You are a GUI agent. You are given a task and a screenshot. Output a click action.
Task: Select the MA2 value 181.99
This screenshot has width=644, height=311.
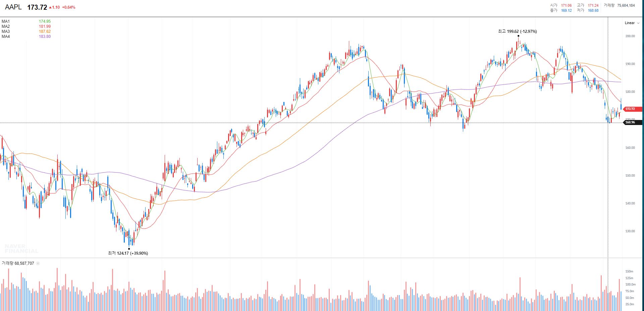pos(45,26)
